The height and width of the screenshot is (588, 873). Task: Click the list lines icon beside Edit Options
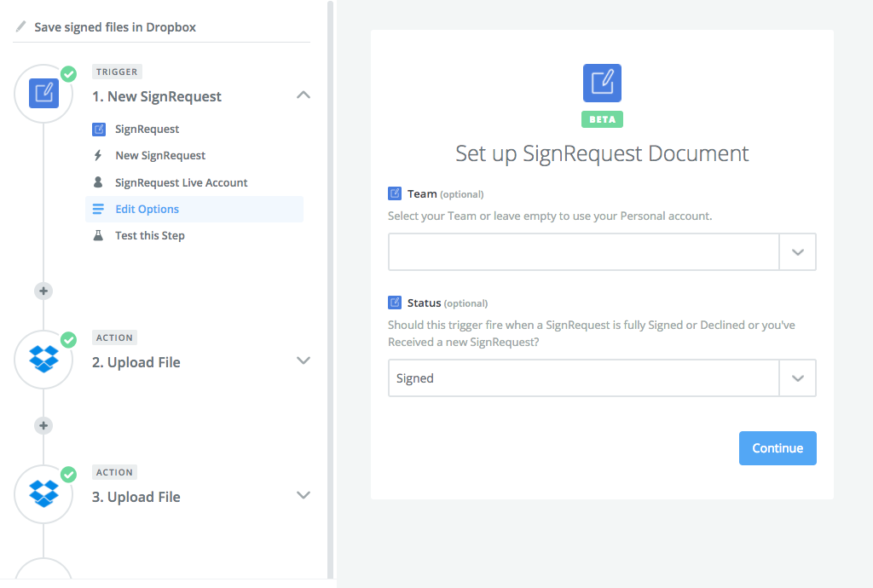[98, 209]
